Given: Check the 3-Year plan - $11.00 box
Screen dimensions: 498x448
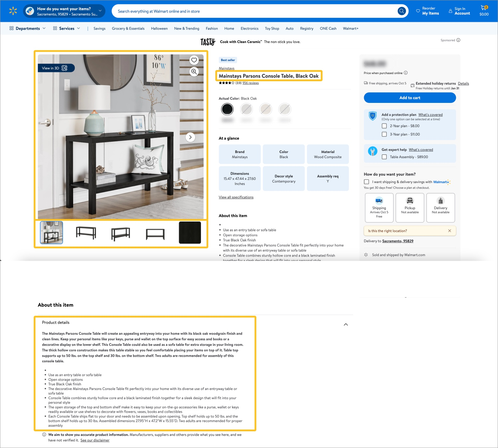Looking at the screenshot, I should 384,134.
